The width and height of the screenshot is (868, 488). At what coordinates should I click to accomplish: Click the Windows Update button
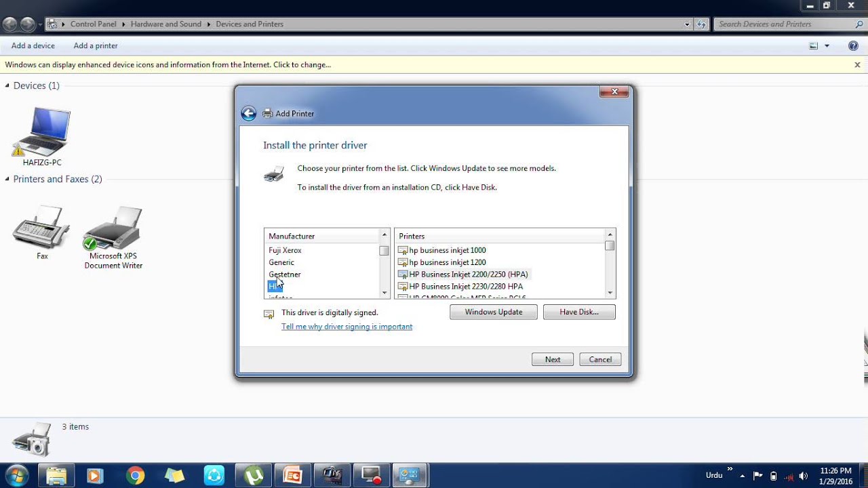(494, 312)
